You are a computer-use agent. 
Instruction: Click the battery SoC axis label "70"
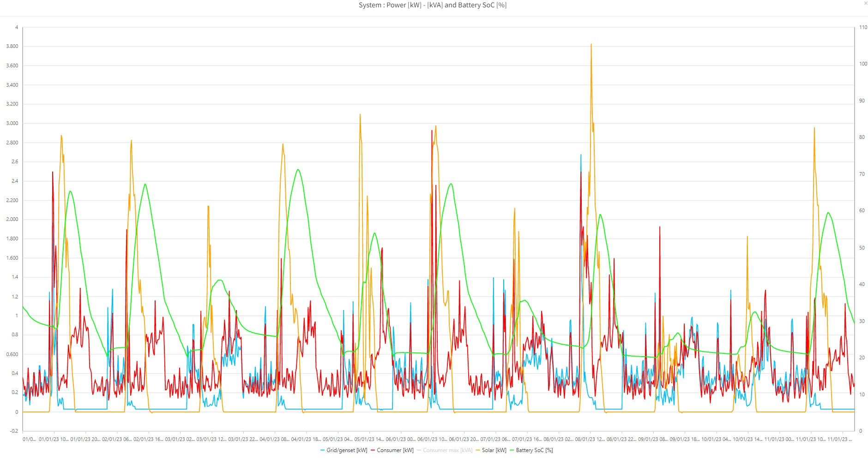[x=862, y=174]
